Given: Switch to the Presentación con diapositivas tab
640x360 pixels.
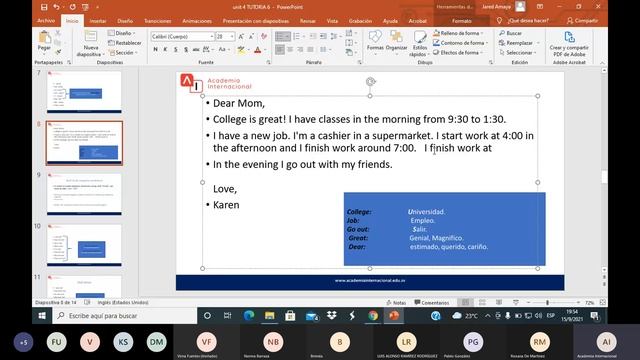Looking at the screenshot, I should (256, 21).
